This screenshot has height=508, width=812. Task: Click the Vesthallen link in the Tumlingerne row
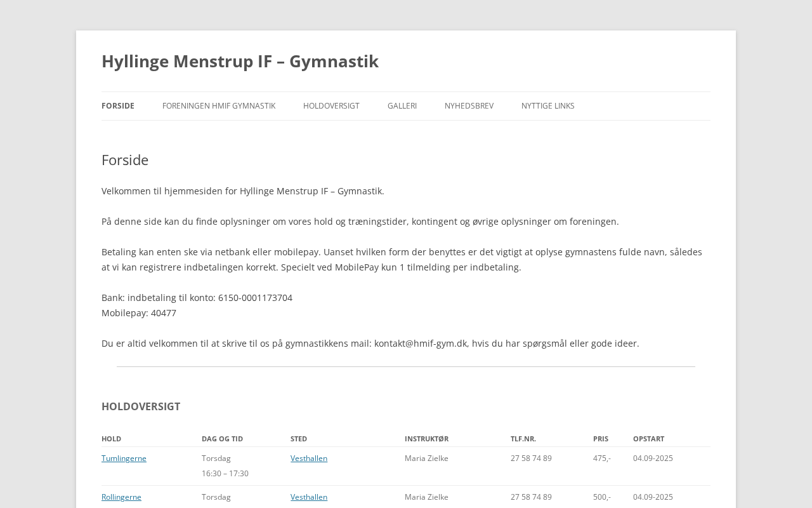[x=309, y=458]
